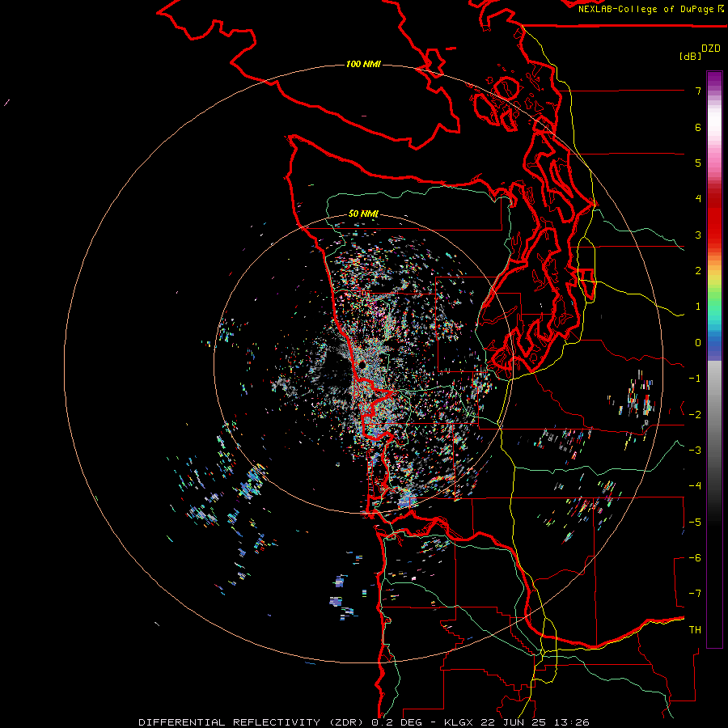This screenshot has height=728, width=728.
Task: Click the black dot marking the radar site
Action: [362, 366]
